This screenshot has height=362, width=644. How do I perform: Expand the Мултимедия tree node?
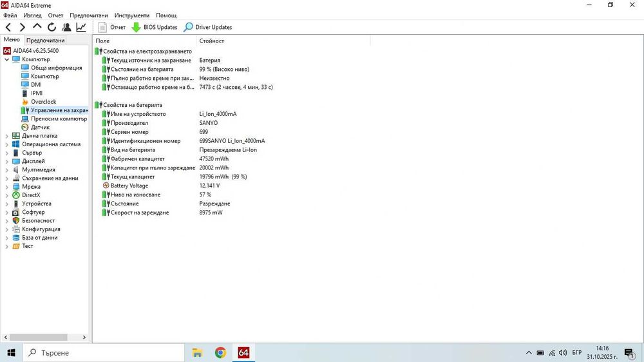6,169
